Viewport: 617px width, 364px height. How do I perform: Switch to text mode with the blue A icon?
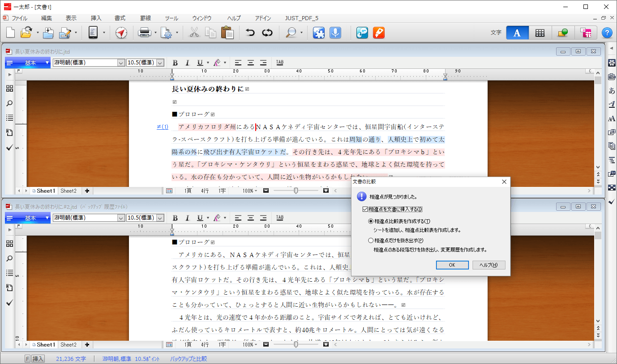click(517, 32)
